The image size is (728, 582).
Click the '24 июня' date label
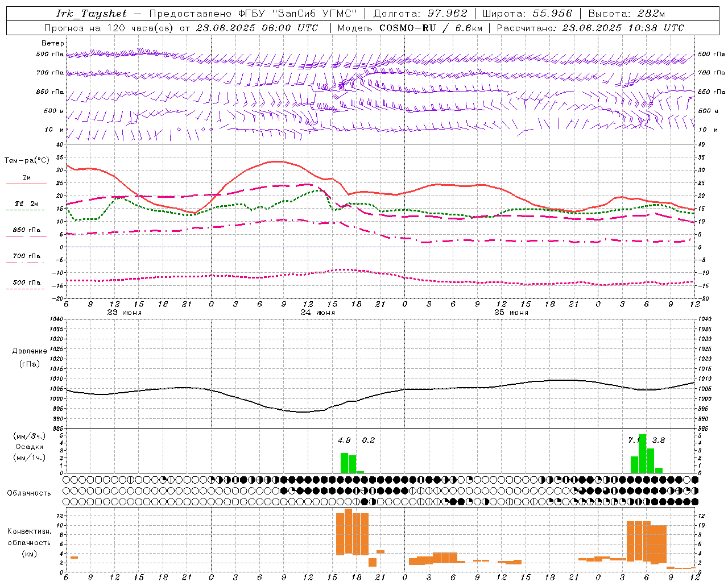(x=318, y=313)
